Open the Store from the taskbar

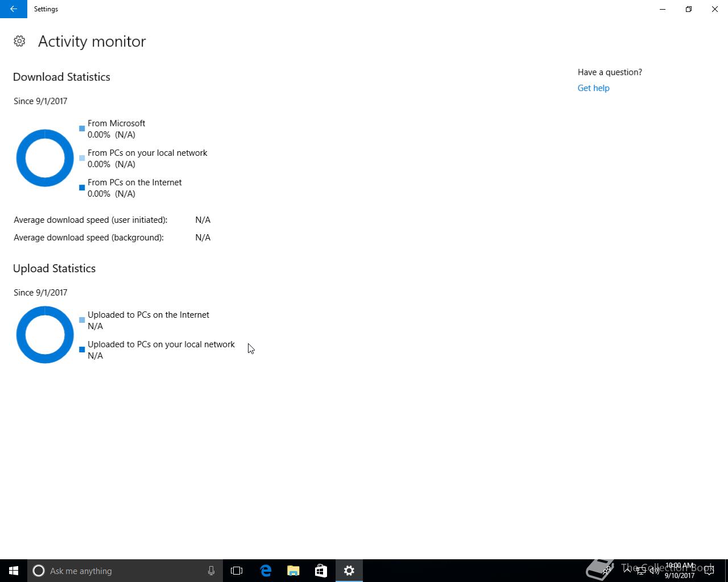321,571
